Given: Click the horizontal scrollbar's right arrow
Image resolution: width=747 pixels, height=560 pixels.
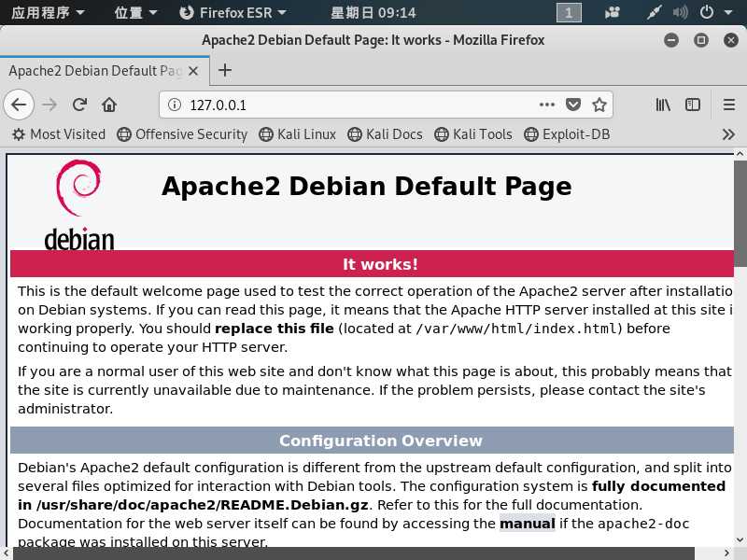Looking at the screenshot, I should pyautogui.click(x=726, y=553).
